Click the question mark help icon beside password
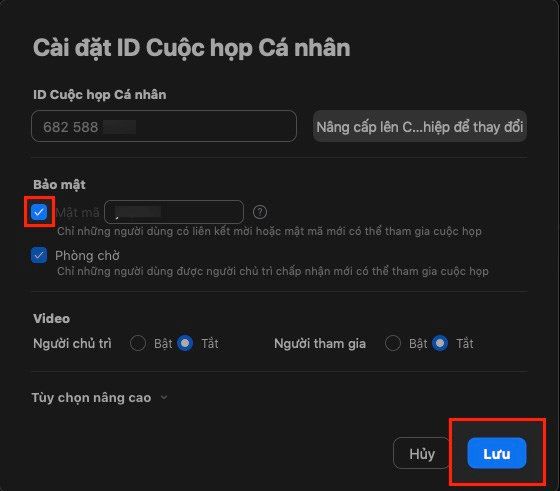This screenshot has width=560, height=491. point(260,212)
